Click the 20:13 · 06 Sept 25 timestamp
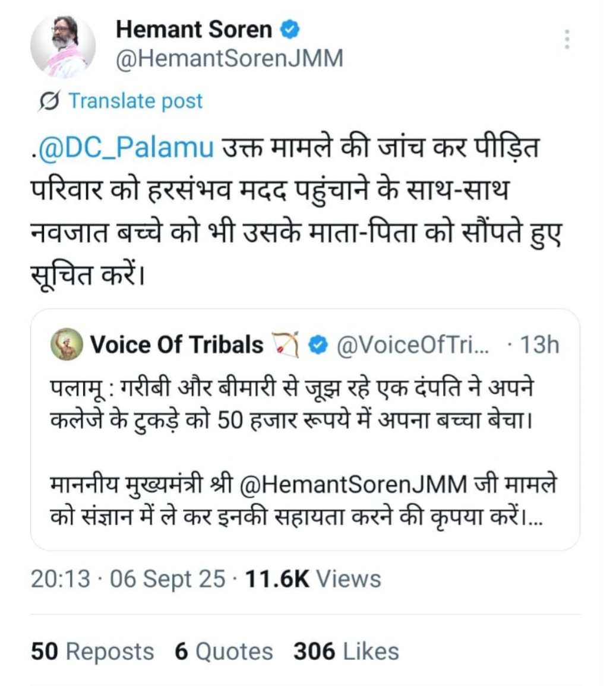The image size is (616, 686). pos(128,578)
